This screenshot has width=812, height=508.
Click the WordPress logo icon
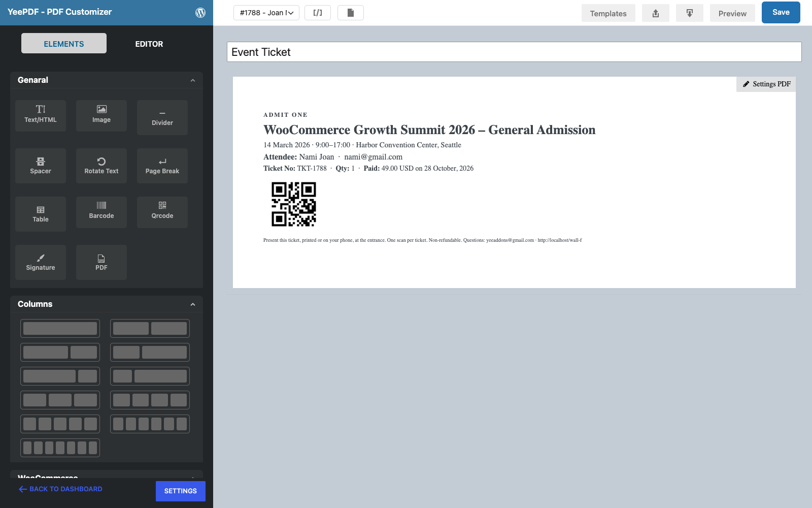click(x=200, y=13)
